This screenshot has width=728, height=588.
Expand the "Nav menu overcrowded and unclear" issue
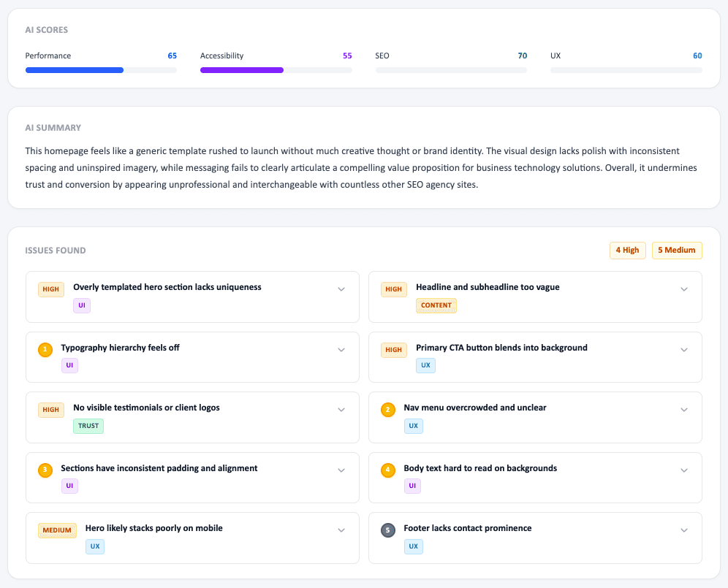pyautogui.click(x=684, y=410)
